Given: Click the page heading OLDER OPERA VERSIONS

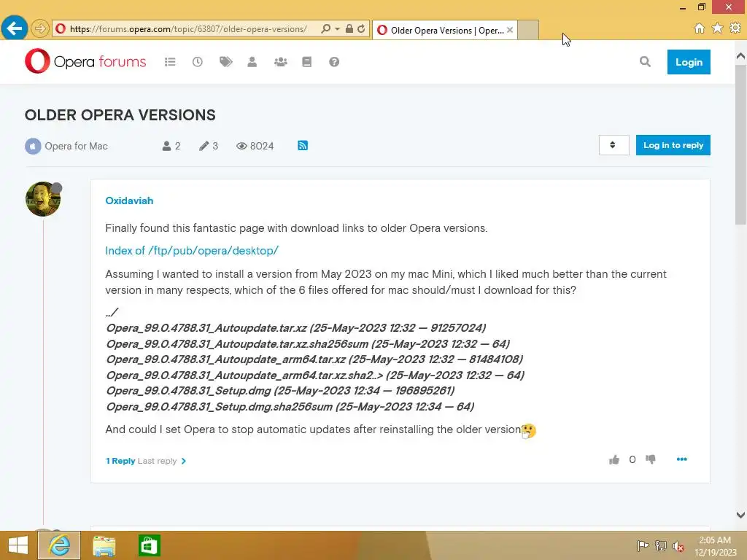Looking at the screenshot, I should 120,115.
